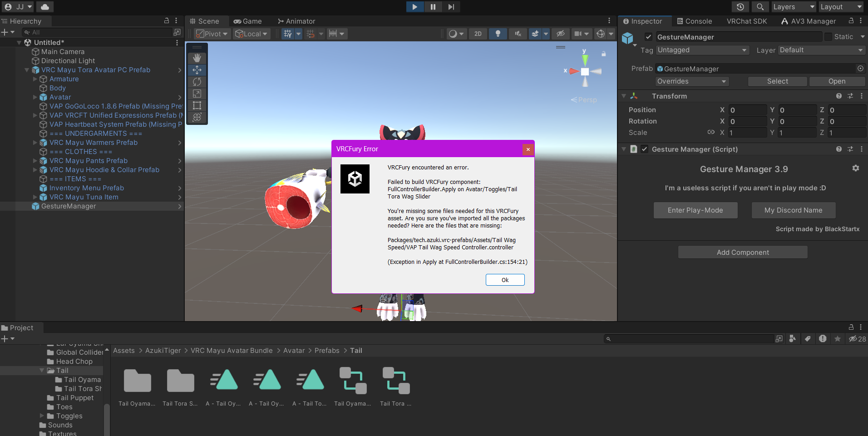The height and width of the screenshot is (436, 868).
Task: Open the Layer dropdown showing Default
Action: click(x=822, y=50)
